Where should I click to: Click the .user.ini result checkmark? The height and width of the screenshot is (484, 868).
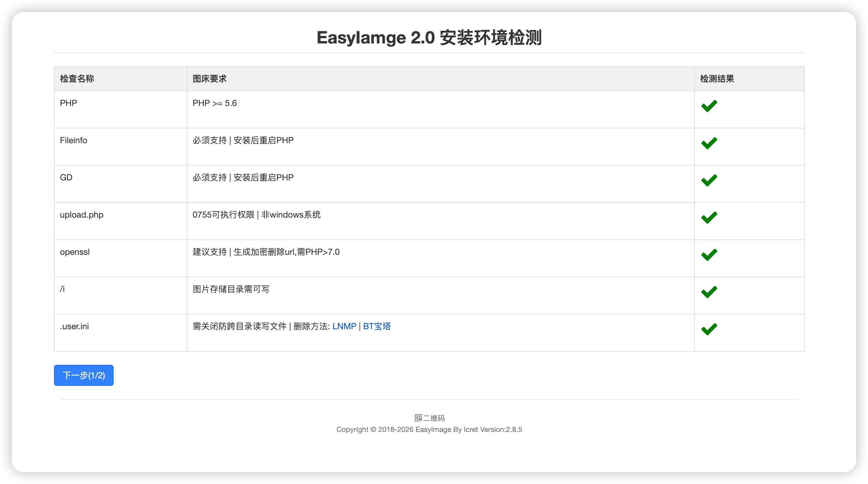(709, 329)
